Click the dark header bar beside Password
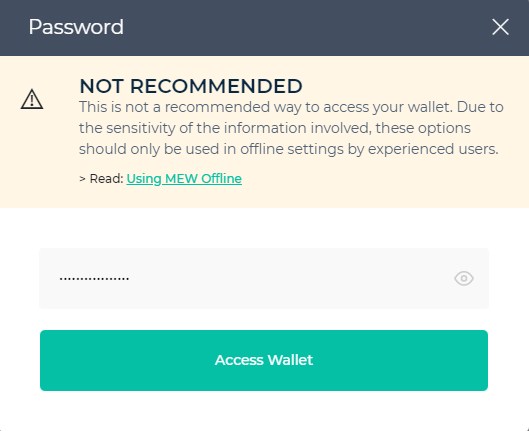The height and width of the screenshot is (431, 529). click(304, 27)
